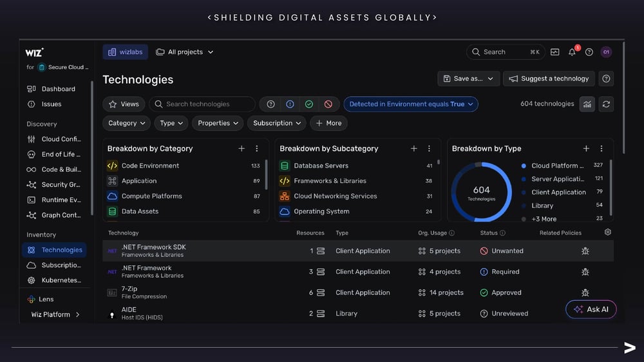The image size is (644, 362).
Task: Click the Code Environment category icon
Action: 112,166
